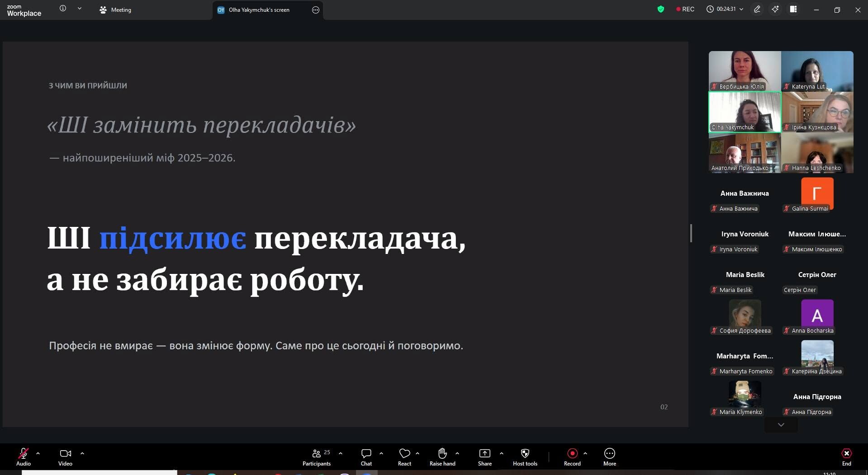The width and height of the screenshot is (868, 475).
Task: Click the green encryption shield icon
Action: pos(661,9)
